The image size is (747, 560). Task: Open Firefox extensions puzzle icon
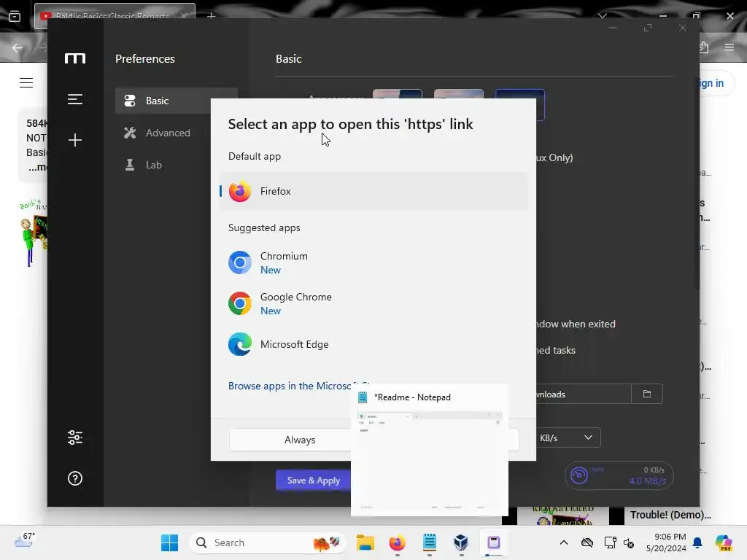pos(705,47)
